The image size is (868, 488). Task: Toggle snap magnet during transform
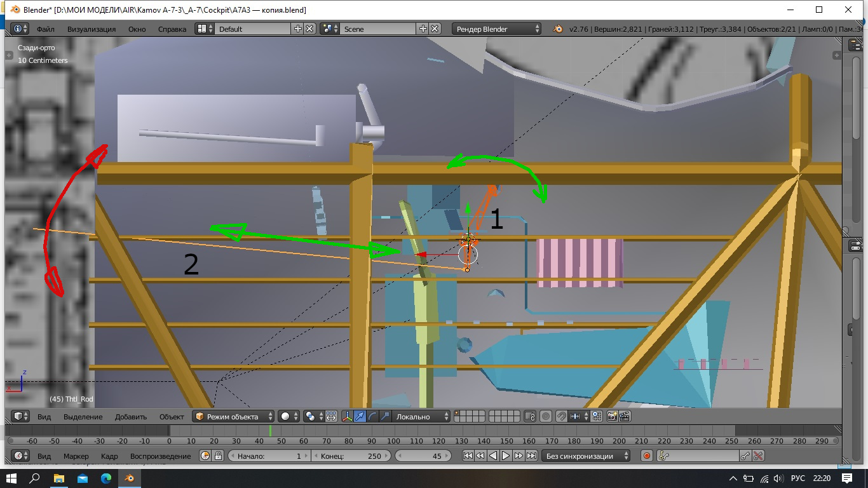[x=562, y=417]
